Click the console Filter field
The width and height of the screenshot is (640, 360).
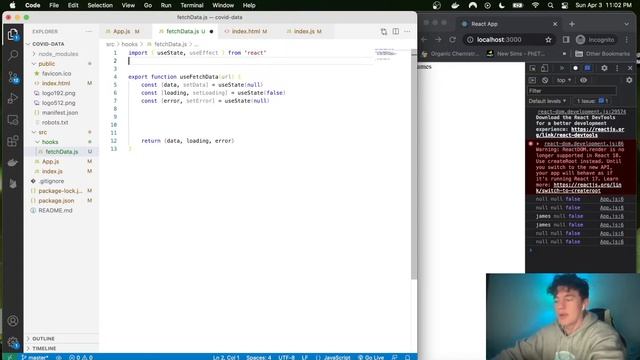click(x=572, y=91)
